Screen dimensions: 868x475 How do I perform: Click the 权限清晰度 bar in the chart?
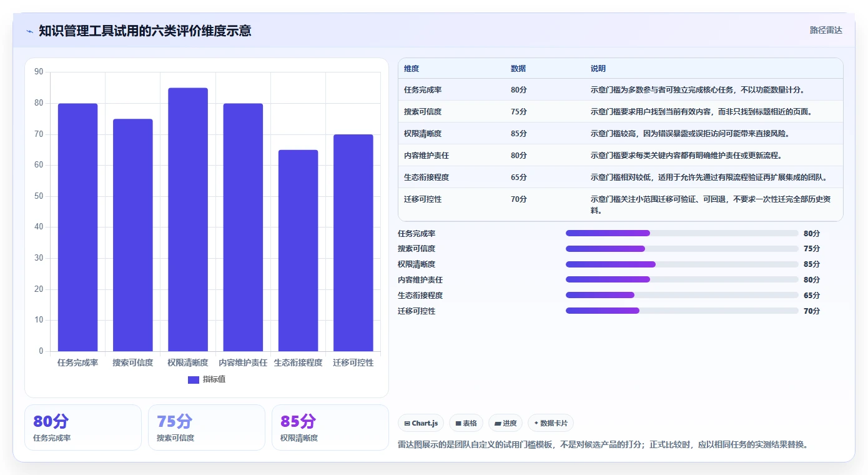188,219
